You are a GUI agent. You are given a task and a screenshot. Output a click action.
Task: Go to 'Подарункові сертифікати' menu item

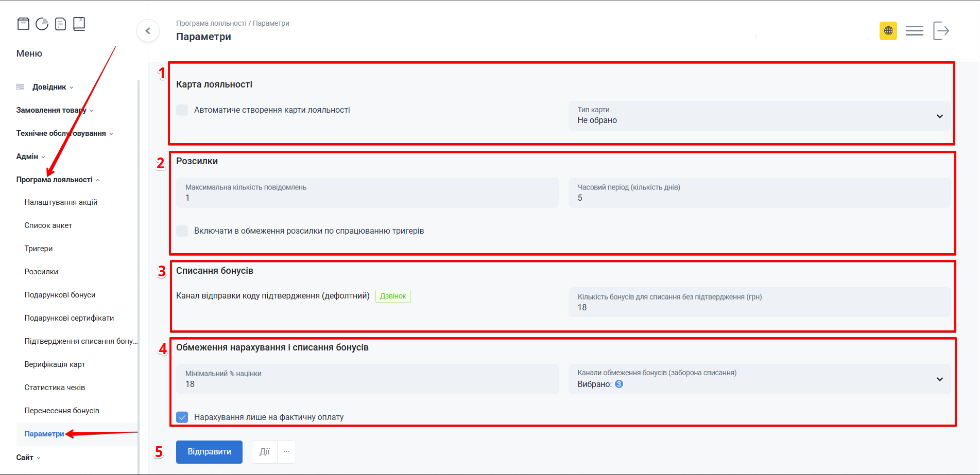click(x=69, y=318)
